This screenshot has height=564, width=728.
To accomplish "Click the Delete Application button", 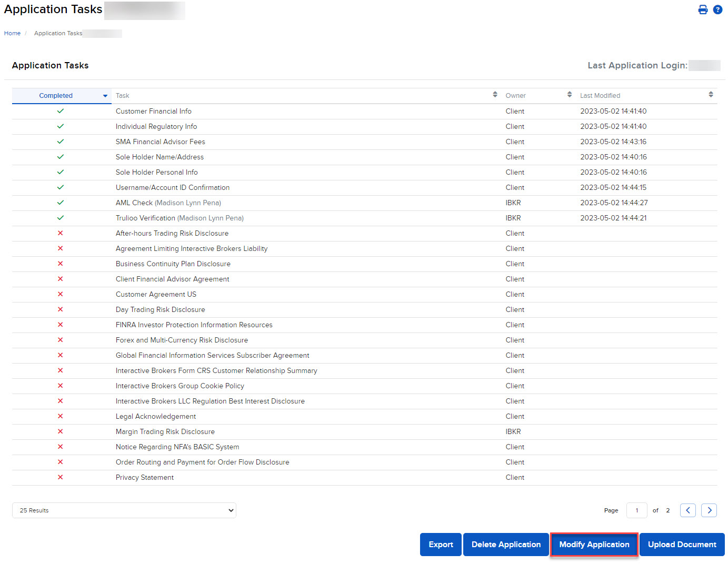I will click(x=505, y=544).
